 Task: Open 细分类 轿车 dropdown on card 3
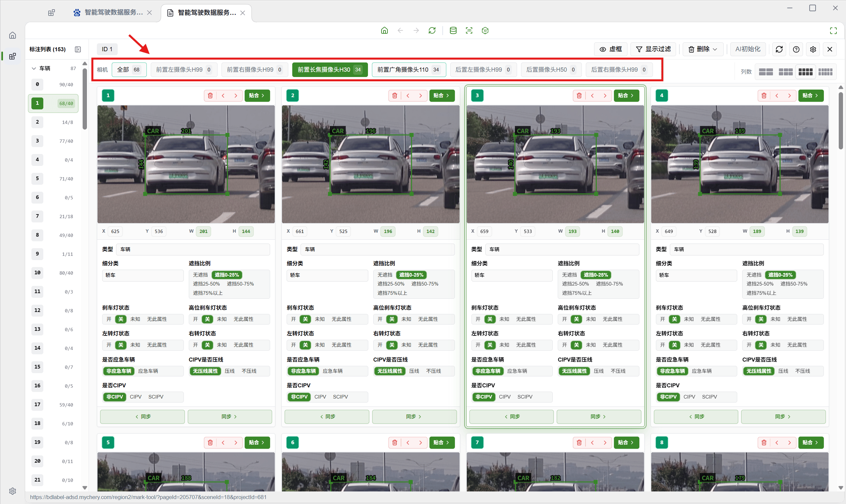511,275
